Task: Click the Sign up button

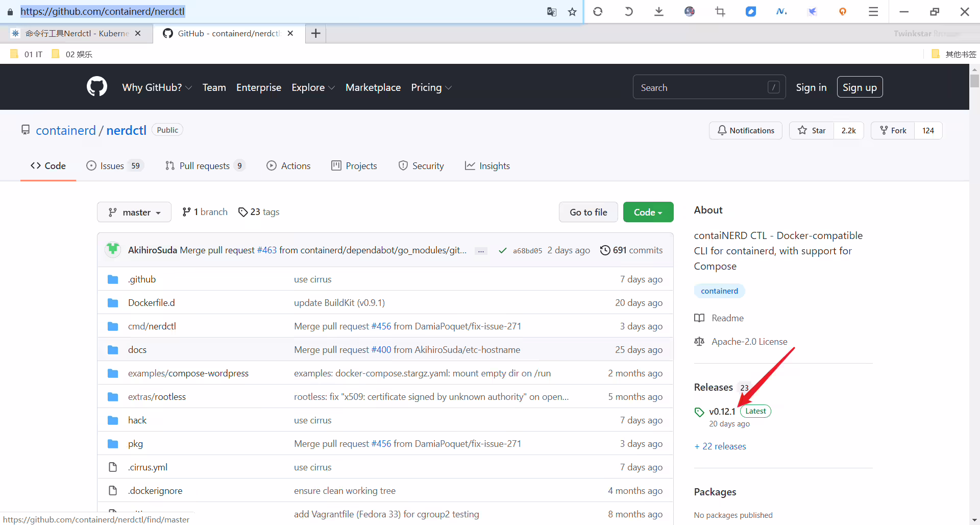Action: tap(860, 87)
